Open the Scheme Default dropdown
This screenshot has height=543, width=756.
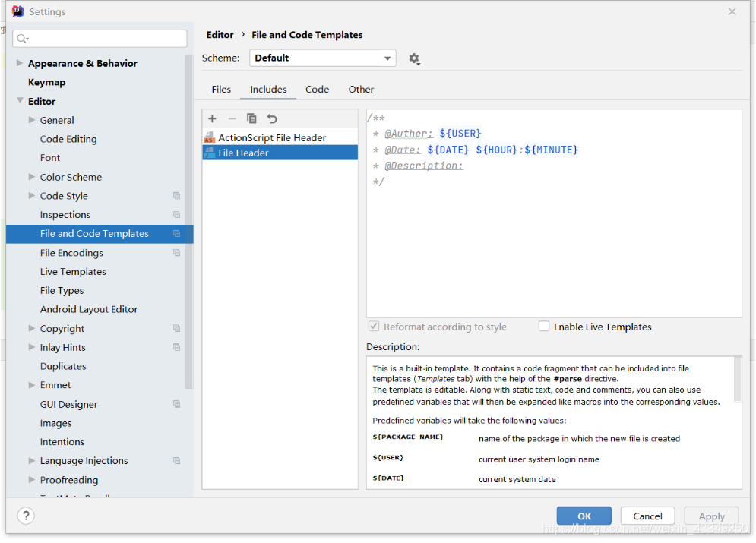point(323,58)
